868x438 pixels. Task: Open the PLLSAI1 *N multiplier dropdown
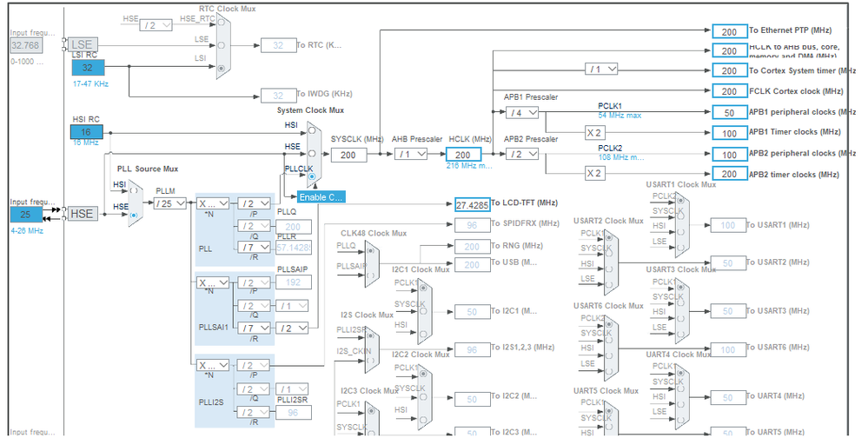213,283
